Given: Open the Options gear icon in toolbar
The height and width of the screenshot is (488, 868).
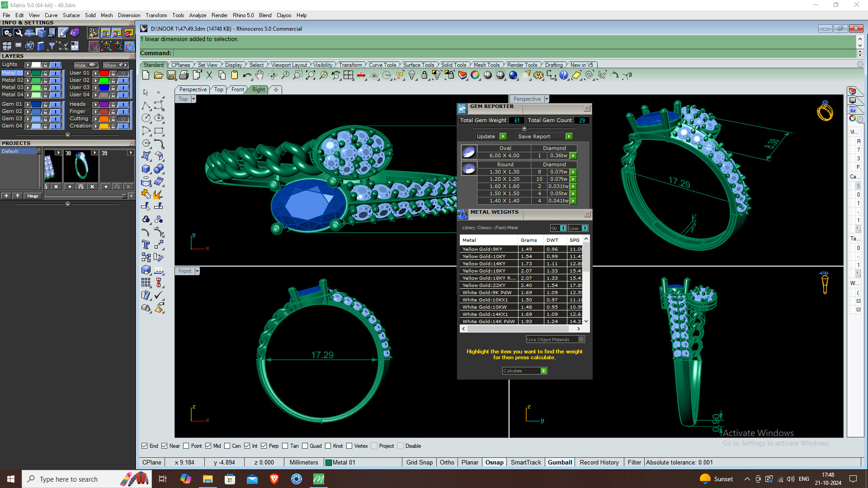Looking at the screenshot, I should tap(538, 75).
